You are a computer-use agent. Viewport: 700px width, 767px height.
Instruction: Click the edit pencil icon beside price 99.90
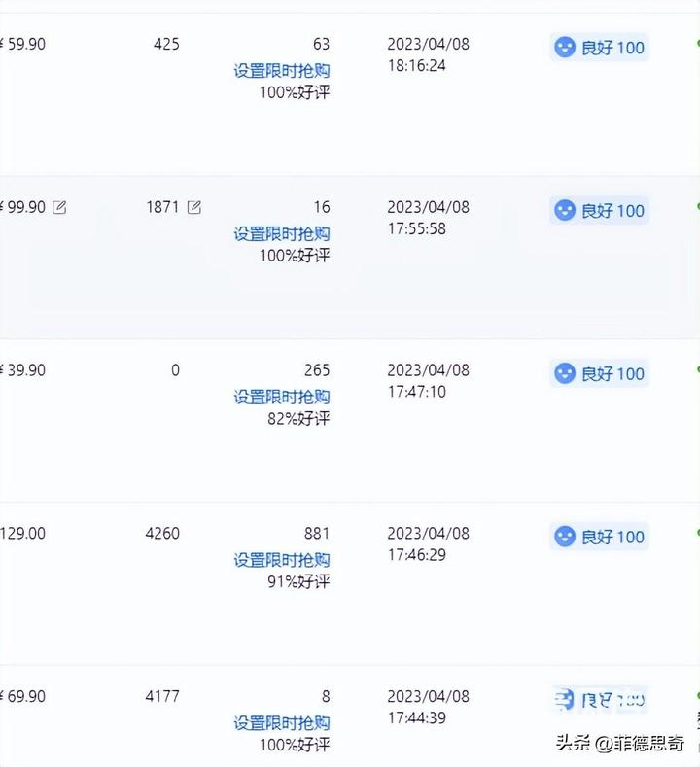tap(59, 207)
